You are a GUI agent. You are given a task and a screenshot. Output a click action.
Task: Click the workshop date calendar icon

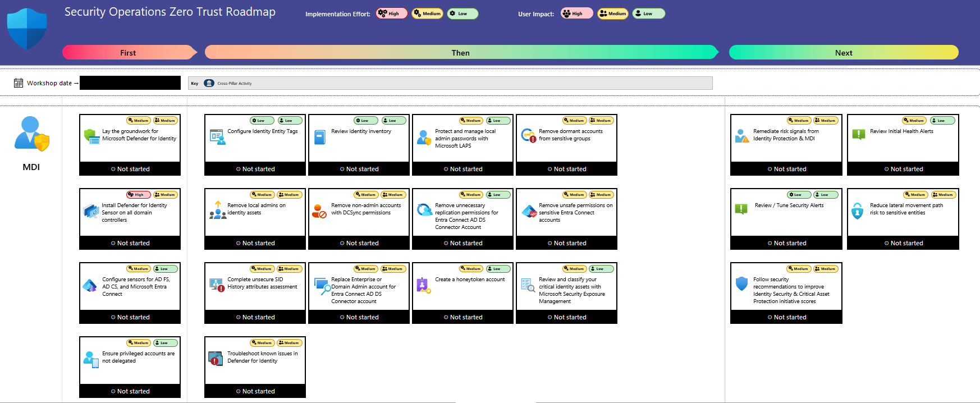click(x=19, y=83)
